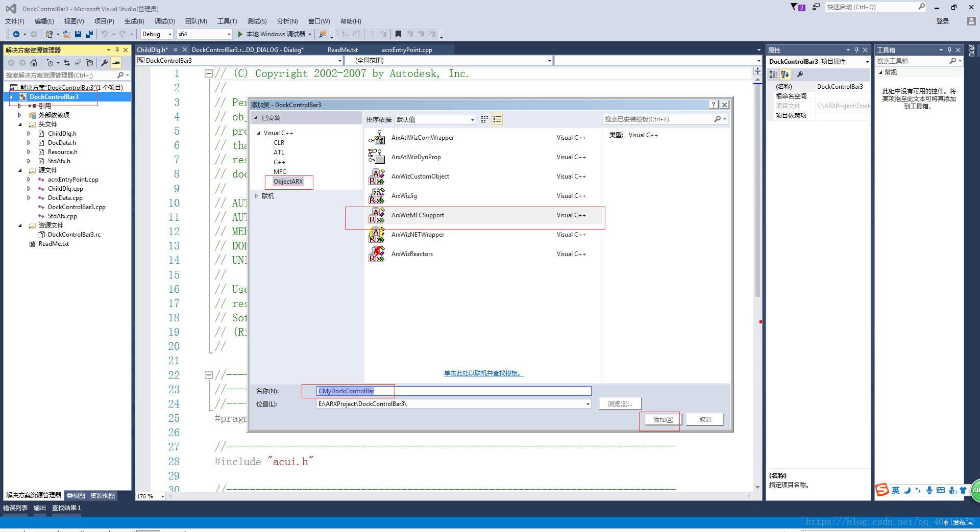Click the Add button in dialog

[x=663, y=420]
